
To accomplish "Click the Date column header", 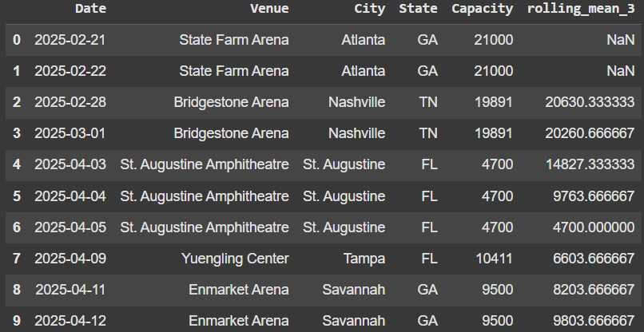I will pos(89,10).
